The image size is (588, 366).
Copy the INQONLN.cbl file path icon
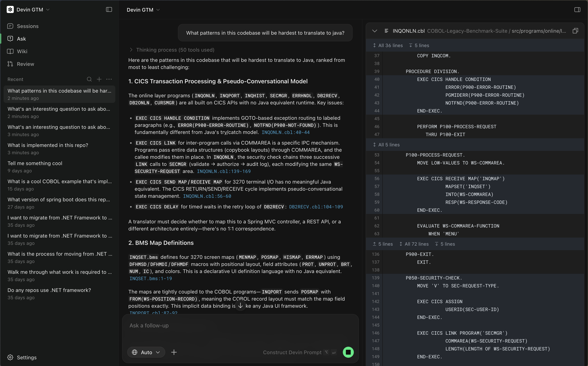tap(575, 31)
